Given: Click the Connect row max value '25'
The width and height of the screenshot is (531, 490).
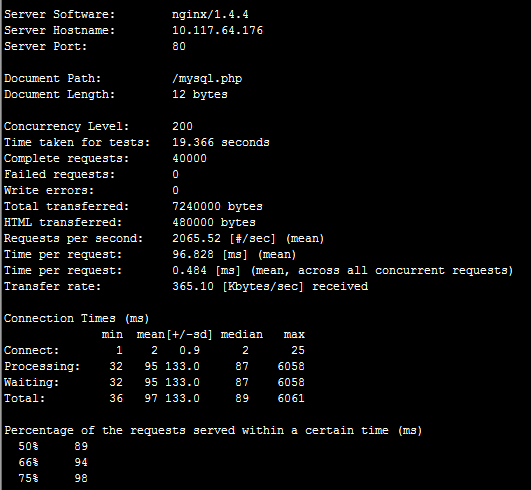Looking at the screenshot, I should (x=298, y=350).
